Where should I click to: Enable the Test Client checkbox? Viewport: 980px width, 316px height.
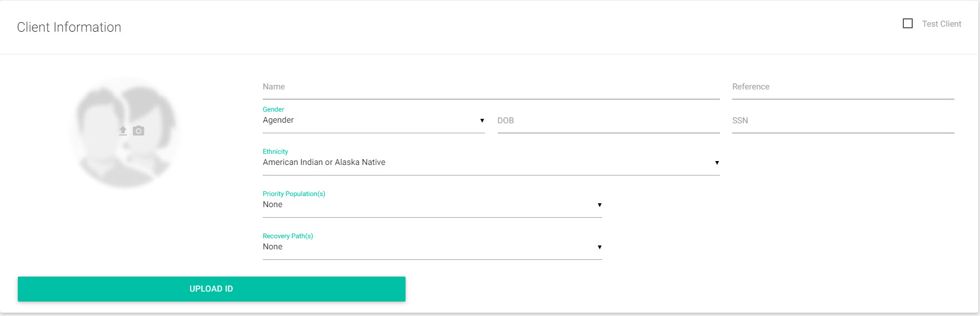pos(908,23)
